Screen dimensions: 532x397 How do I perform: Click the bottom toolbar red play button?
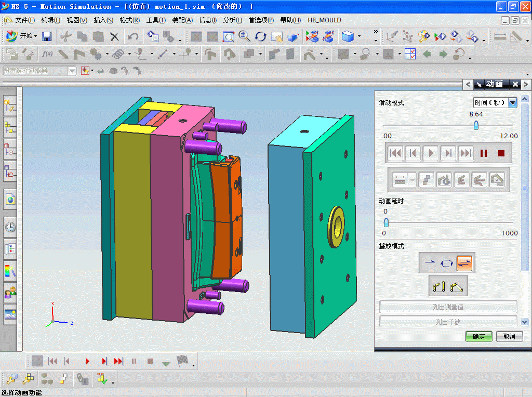(87, 361)
